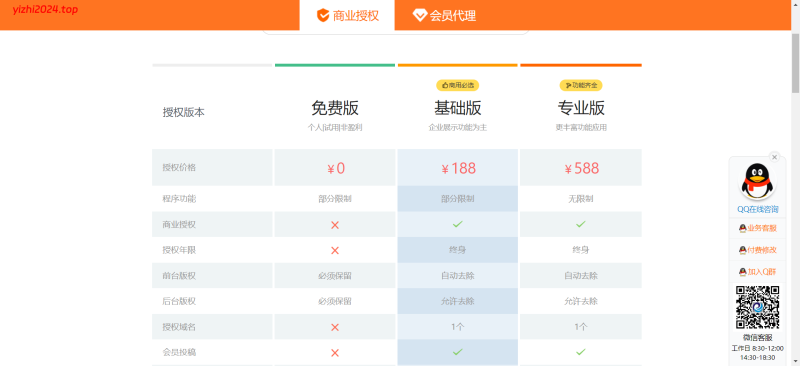Select the 免费版 plan heading

pos(335,108)
